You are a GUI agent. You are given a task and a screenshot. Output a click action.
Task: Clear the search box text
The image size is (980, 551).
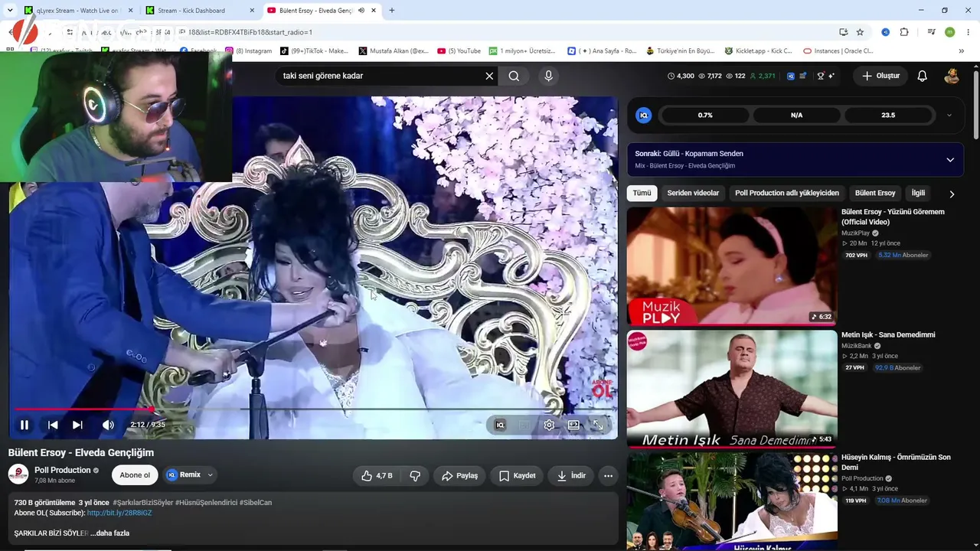pos(489,76)
